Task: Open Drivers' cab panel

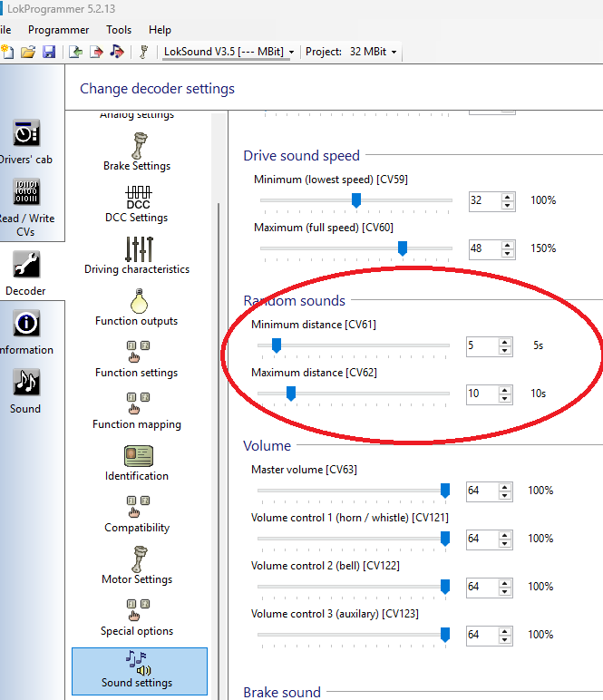Action: [25, 141]
